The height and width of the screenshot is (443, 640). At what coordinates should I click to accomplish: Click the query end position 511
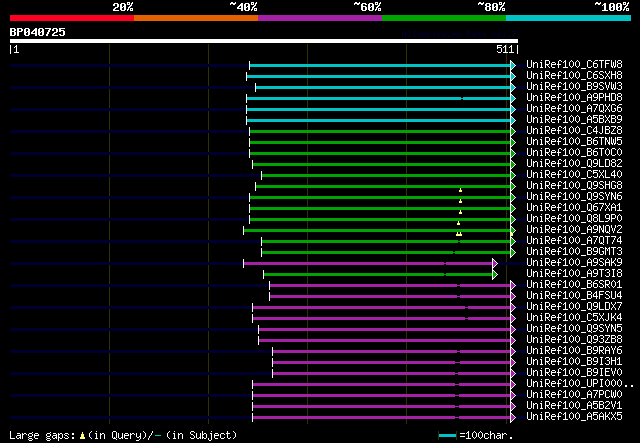point(505,49)
